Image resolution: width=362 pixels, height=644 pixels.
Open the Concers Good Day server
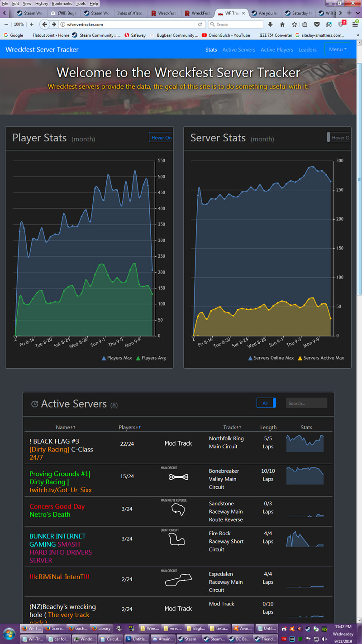[57, 510]
